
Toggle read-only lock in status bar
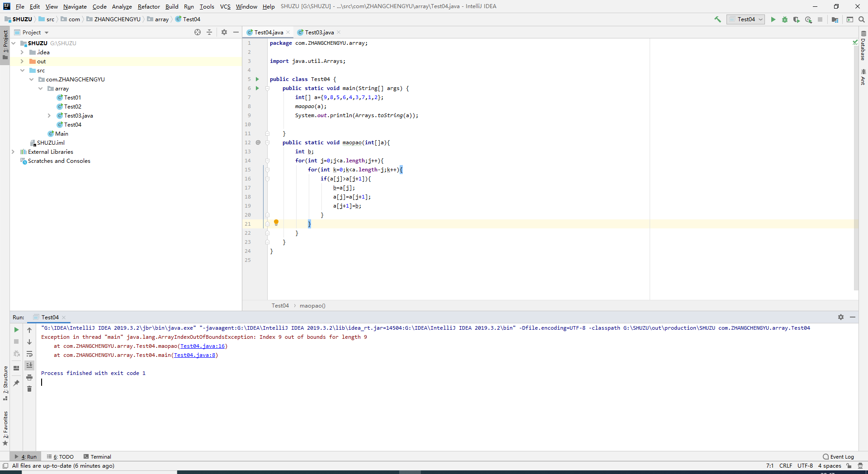(849, 465)
